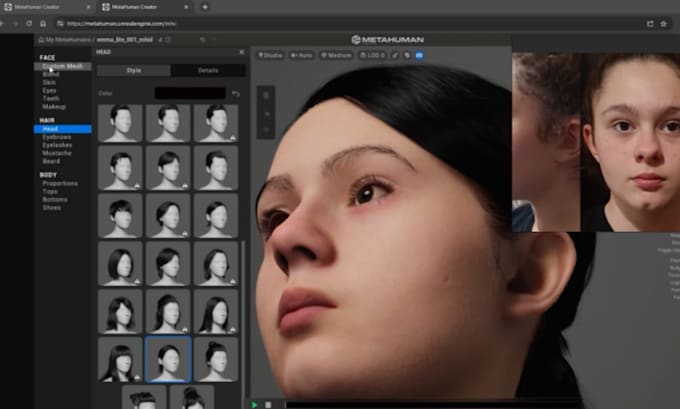Screen dimensions: 680x409
Task: Switch to the Details tab
Action: coord(208,70)
